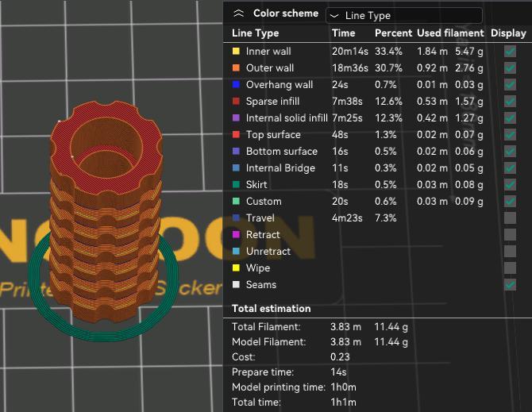Enable Wipe display checkbox
The height and width of the screenshot is (412, 532).
point(510,268)
